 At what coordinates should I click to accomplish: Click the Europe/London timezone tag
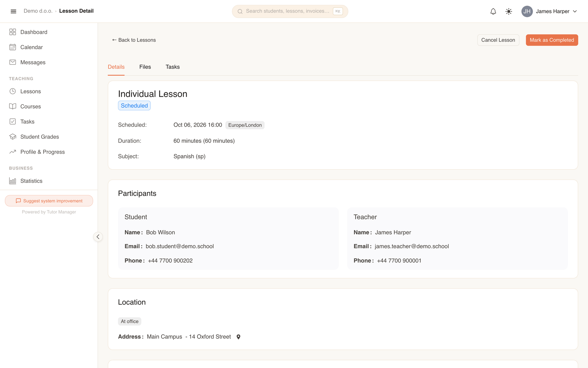(x=245, y=125)
